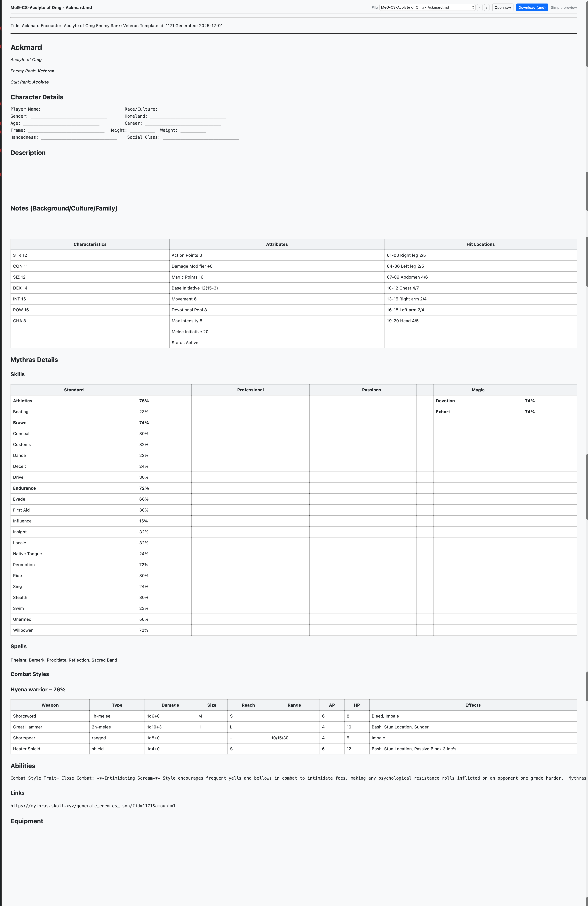
Task: Select the Athletics skill row
Action: tap(23, 401)
